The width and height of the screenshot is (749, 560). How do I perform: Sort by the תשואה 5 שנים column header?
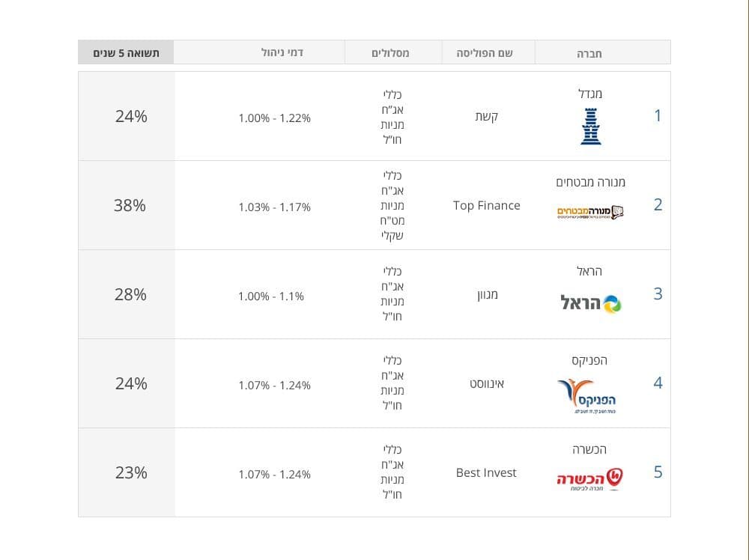click(x=126, y=52)
